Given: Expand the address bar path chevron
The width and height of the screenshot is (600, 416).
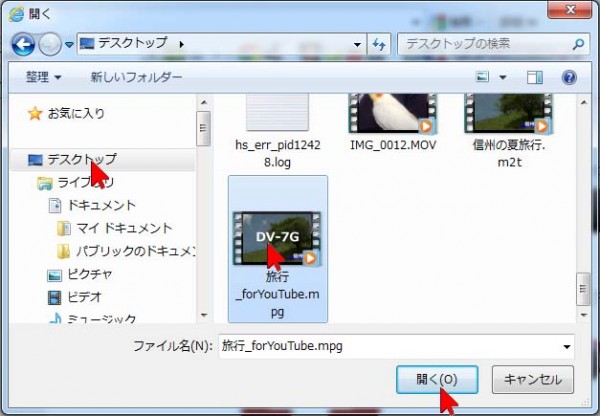Looking at the screenshot, I should tap(181, 44).
